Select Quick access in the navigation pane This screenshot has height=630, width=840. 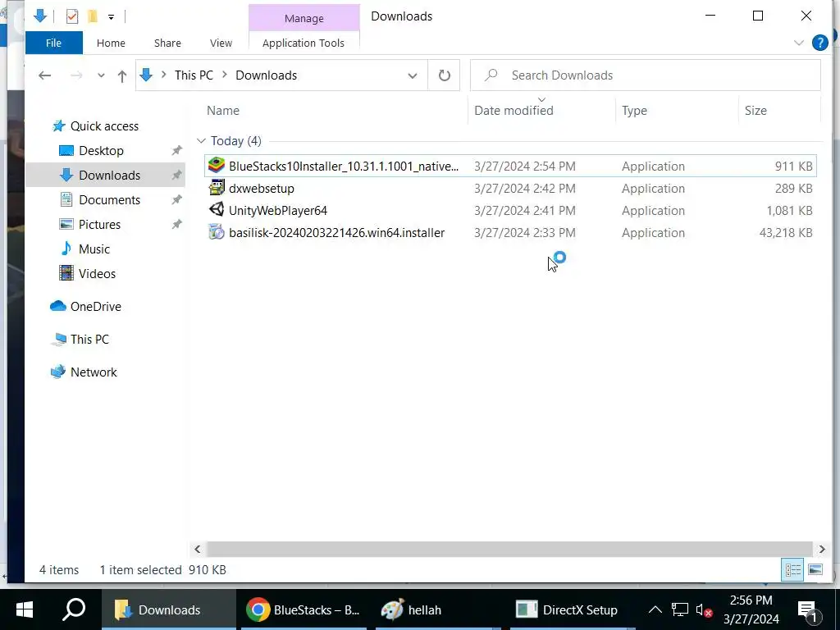104,126
